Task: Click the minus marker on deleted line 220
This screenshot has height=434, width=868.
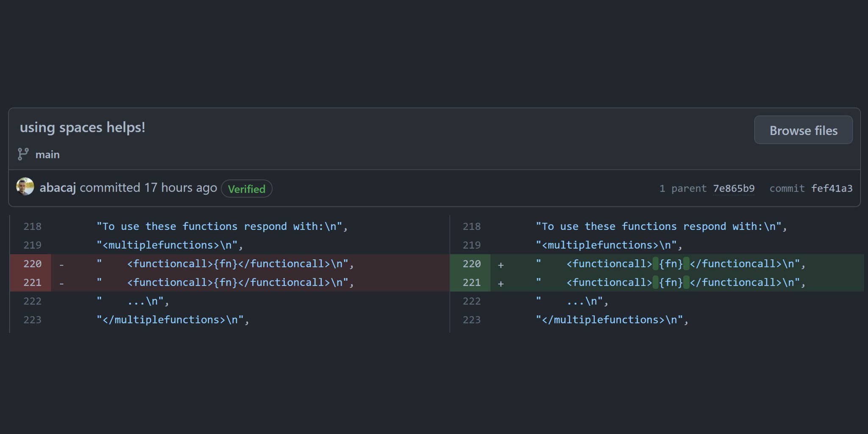Action: [x=61, y=264]
